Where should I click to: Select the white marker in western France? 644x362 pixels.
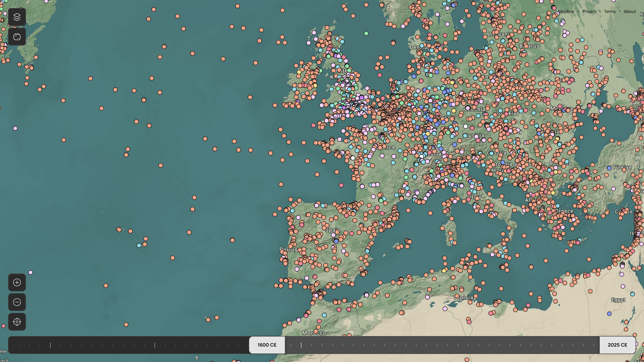pos(352,158)
